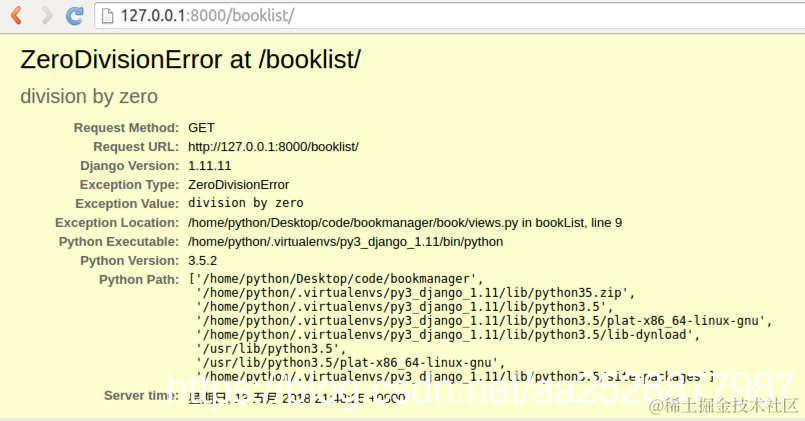
Task: Click the 'Exception Type:' label
Action: point(129,185)
